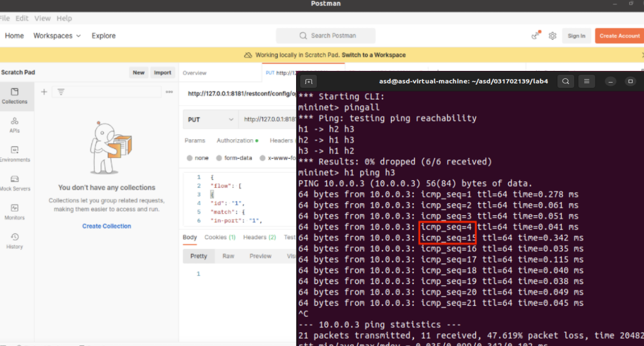Open the terminal hamburger menu
This screenshot has height=346, width=644.
[x=586, y=81]
